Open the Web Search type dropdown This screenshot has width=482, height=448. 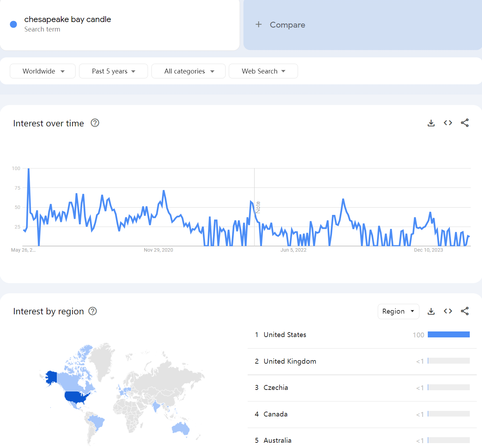[263, 71]
